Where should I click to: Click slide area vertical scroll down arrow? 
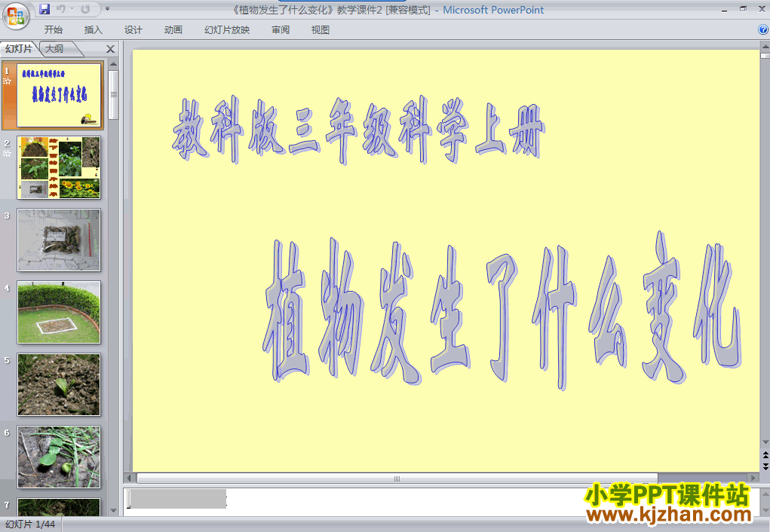pyautogui.click(x=765, y=442)
